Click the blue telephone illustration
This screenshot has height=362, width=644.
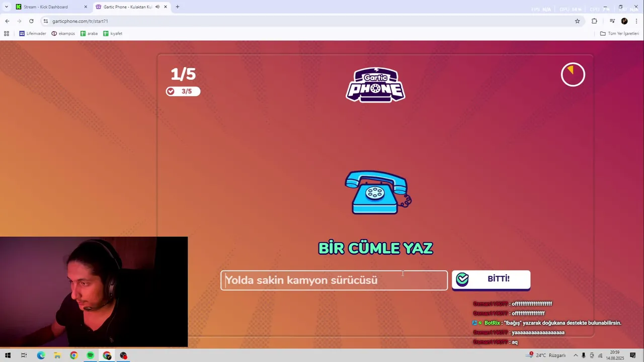click(378, 193)
